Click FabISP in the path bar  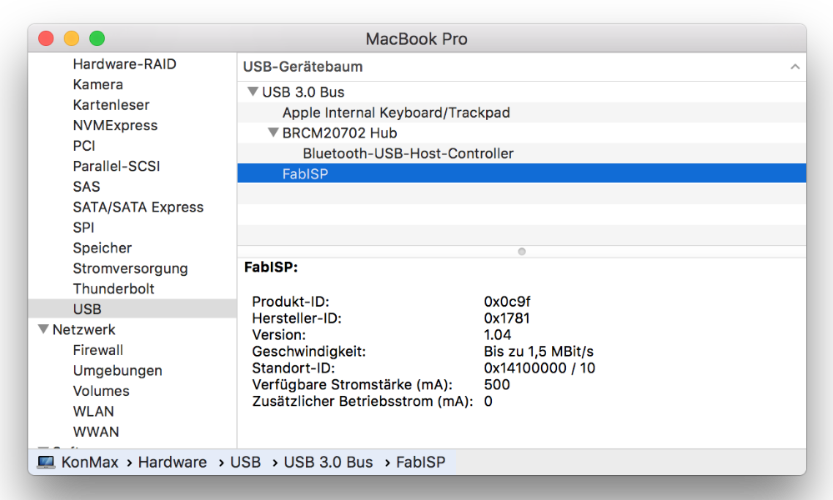coord(421,462)
